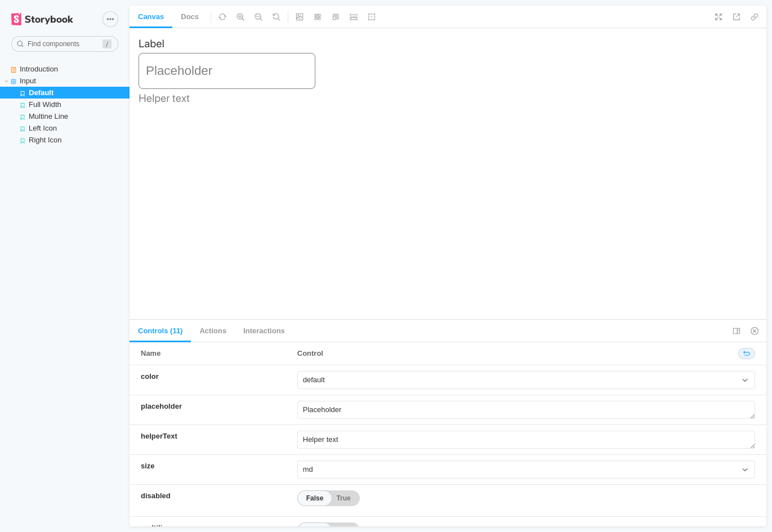
Task: Change the preview background
Action: [300, 17]
